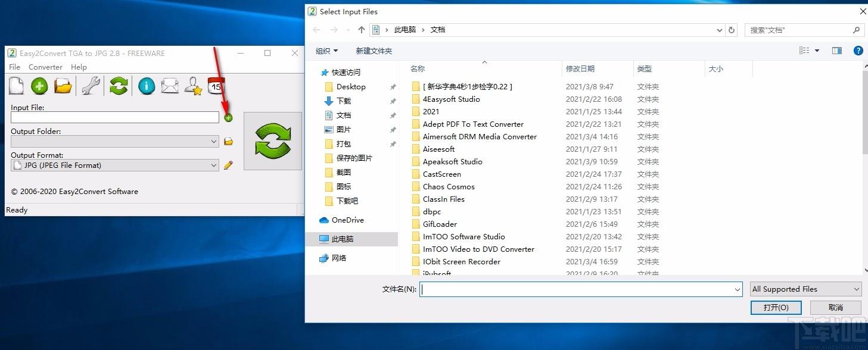Expand the Output Folder dropdown

click(214, 142)
